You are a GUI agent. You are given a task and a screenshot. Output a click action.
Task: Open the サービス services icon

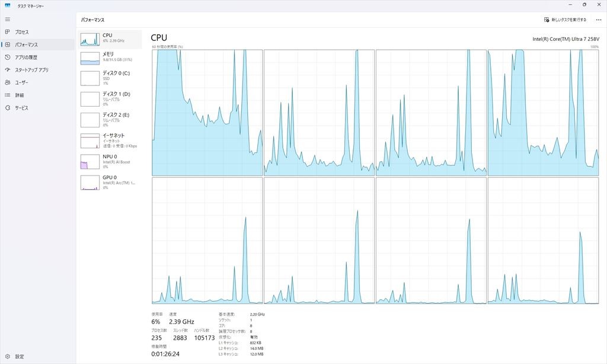tap(7, 108)
